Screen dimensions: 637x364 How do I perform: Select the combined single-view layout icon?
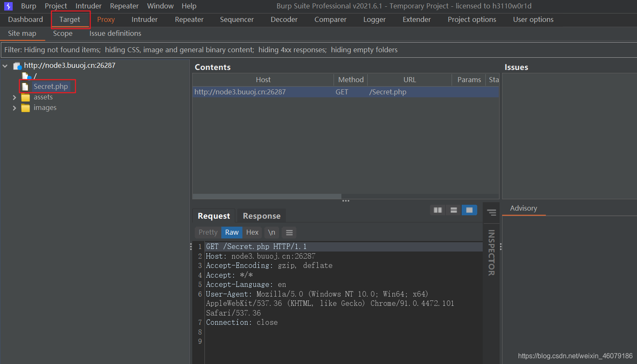[469, 210]
